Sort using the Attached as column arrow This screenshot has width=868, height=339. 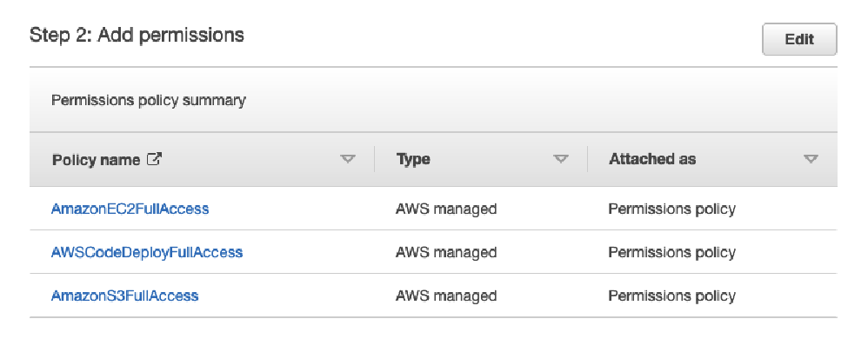pos(811,159)
